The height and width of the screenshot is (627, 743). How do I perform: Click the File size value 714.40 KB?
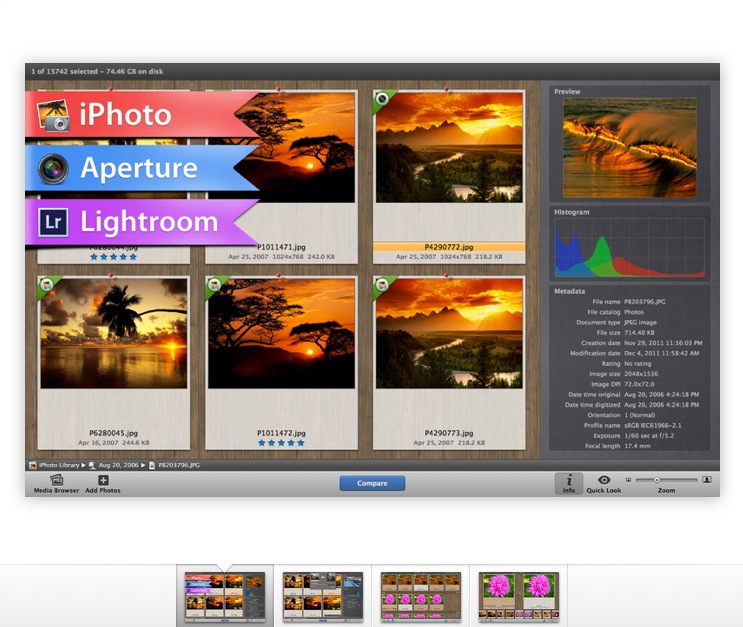click(639, 333)
